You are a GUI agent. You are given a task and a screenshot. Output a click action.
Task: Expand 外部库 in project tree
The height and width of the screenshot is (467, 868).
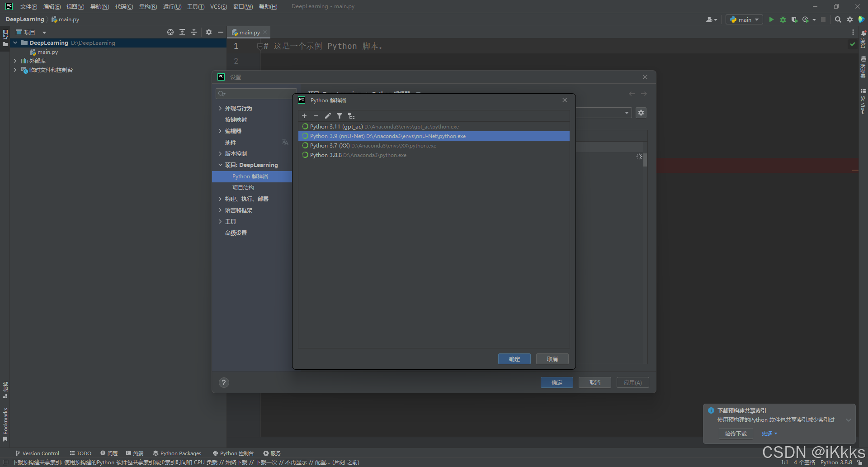[15, 61]
